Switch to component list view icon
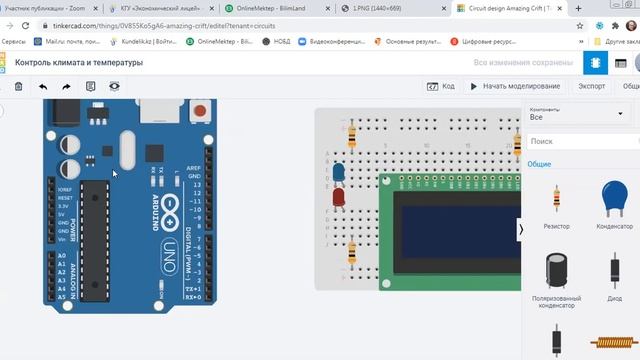Viewport: 640px width, 360px height. click(620, 63)
